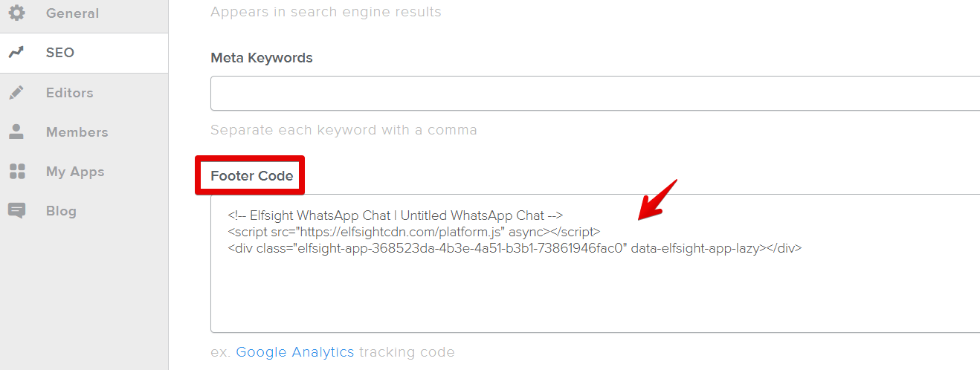Image resolution: width=980 pixels, height=370 pixels.
Task: Select the SEO sidebar label
Action: (60, 53)
